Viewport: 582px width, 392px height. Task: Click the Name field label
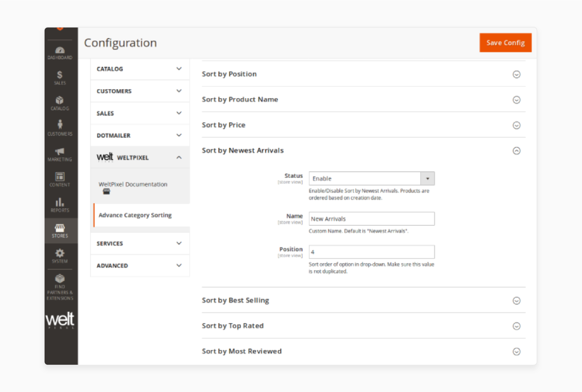click(295, 216)
